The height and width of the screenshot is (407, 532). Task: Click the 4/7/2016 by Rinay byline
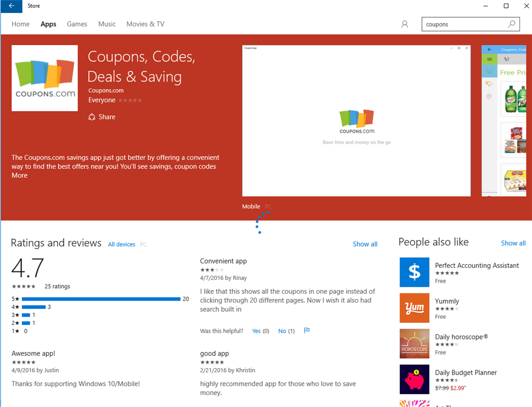[x=223, y=278]
